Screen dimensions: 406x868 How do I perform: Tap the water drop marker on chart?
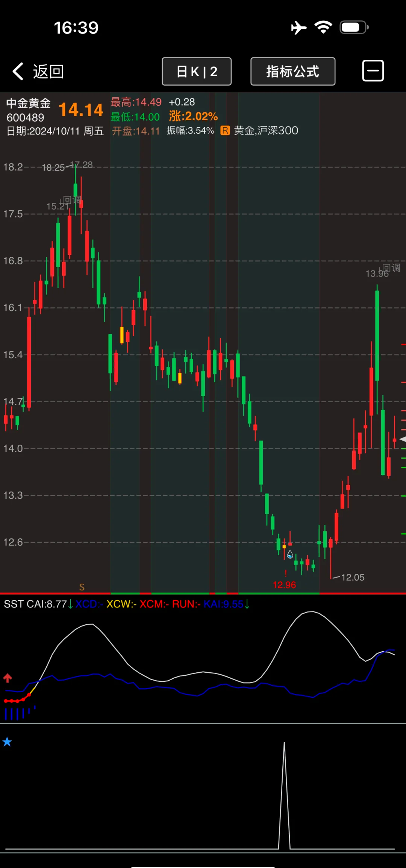[290, 554]
